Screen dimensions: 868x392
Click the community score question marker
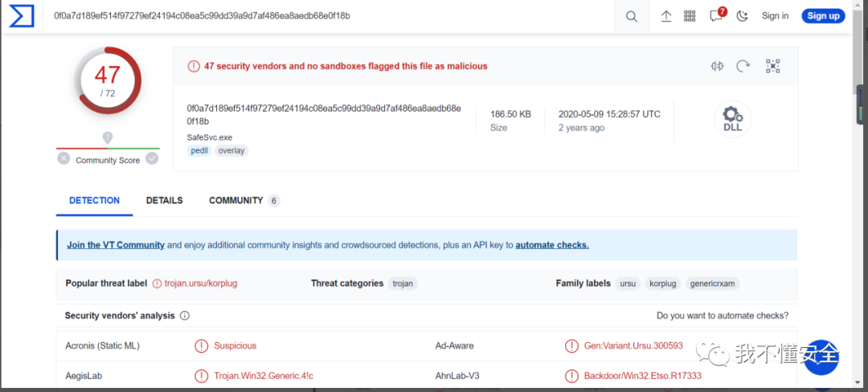coord(108,137)
